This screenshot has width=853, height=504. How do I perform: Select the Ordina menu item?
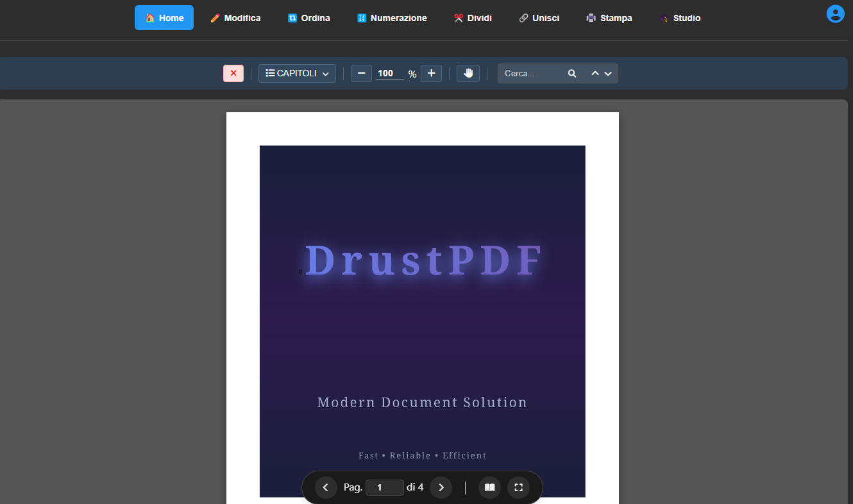click(308, 18)
